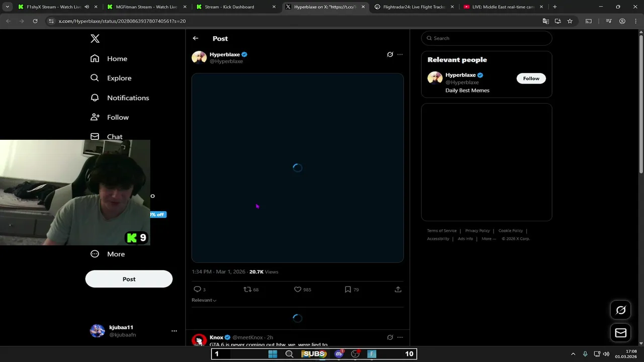
Task: Click the 1:34 PM Mar 1 timestamp
Action: (x=218, y=271)
